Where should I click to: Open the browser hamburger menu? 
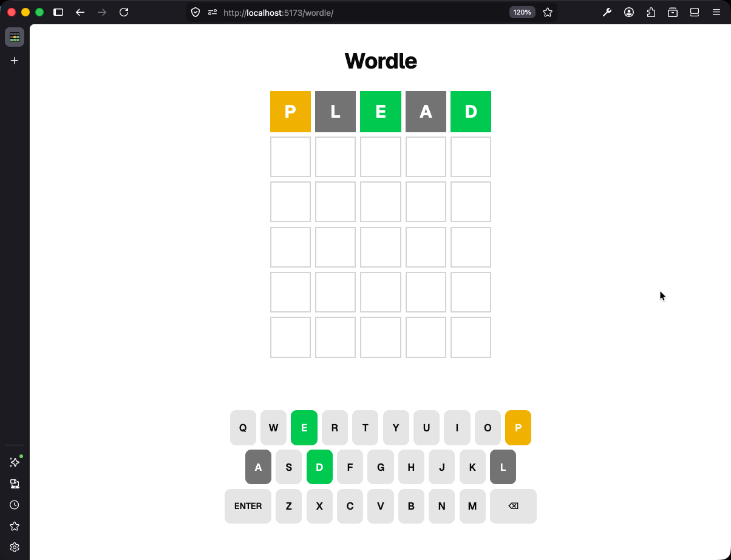point(716,12)
